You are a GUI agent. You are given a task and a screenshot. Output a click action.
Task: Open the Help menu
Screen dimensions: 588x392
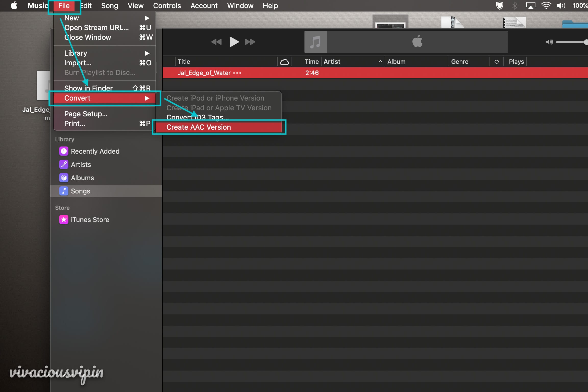click(270, 5)
